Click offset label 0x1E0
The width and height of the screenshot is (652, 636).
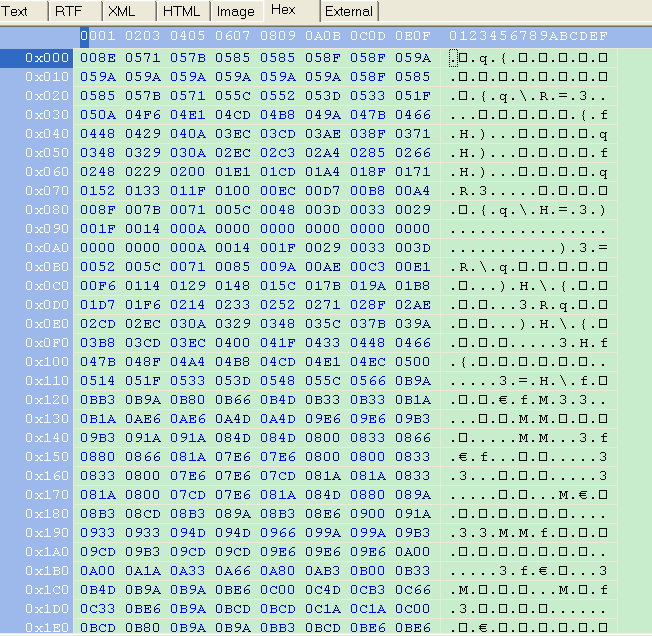tap(47, 628)
